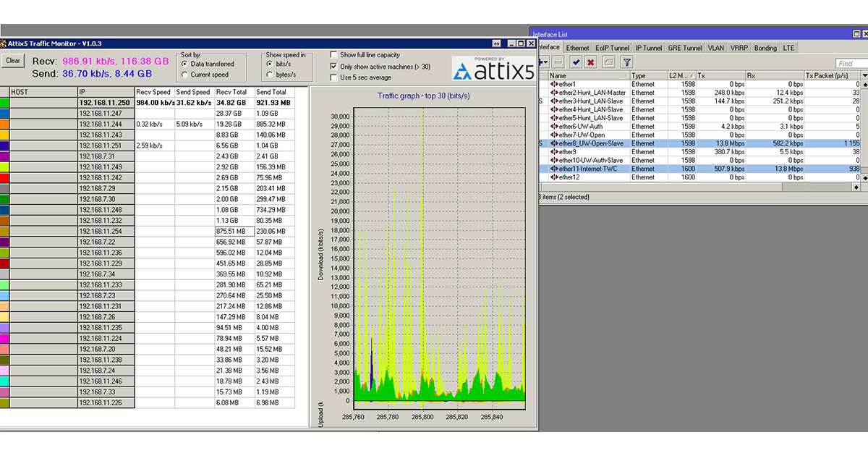Click the Attix5 title bar double-arrow icon
Screen dimensions: 868x456
497,43
